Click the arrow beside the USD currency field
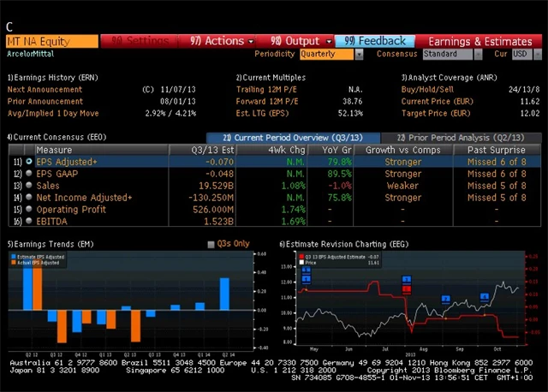The height and width of the screenshot is (392, 548). tap(538, 54)
